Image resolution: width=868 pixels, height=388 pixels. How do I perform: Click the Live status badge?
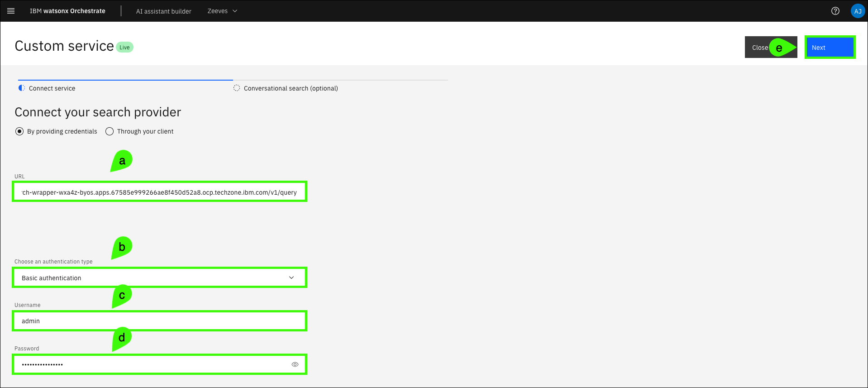point(124,48)
